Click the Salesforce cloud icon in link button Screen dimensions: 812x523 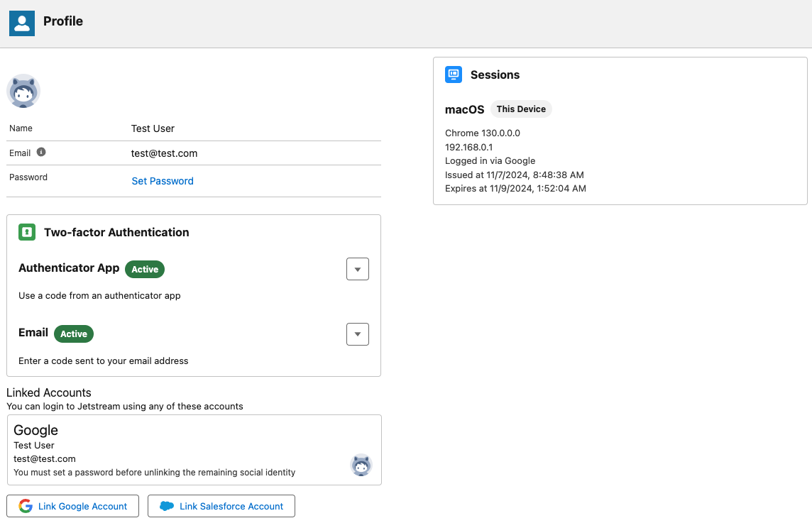coord(167,506)
